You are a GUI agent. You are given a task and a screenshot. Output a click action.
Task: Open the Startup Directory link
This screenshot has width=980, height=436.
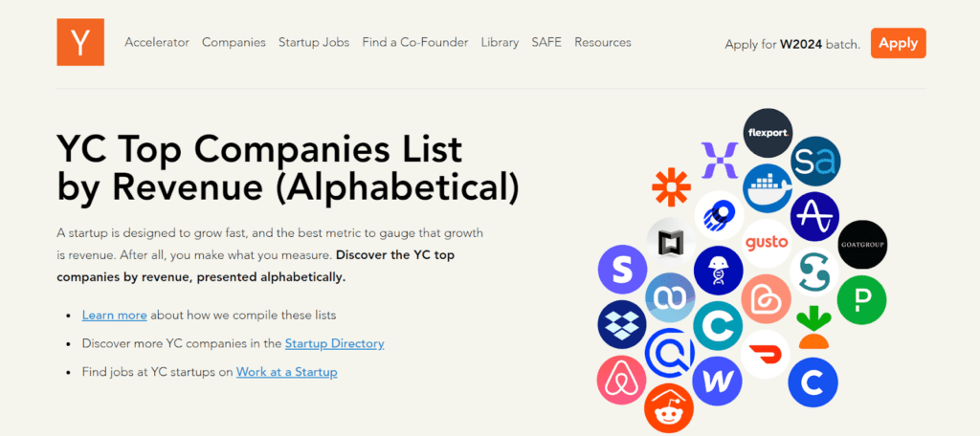coord(334,343)
